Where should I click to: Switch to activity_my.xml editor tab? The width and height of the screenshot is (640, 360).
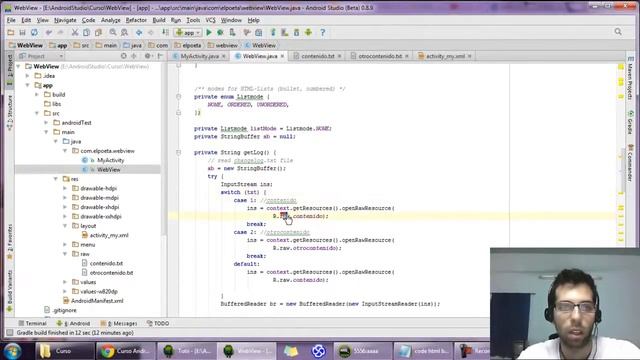pos(445,56)
